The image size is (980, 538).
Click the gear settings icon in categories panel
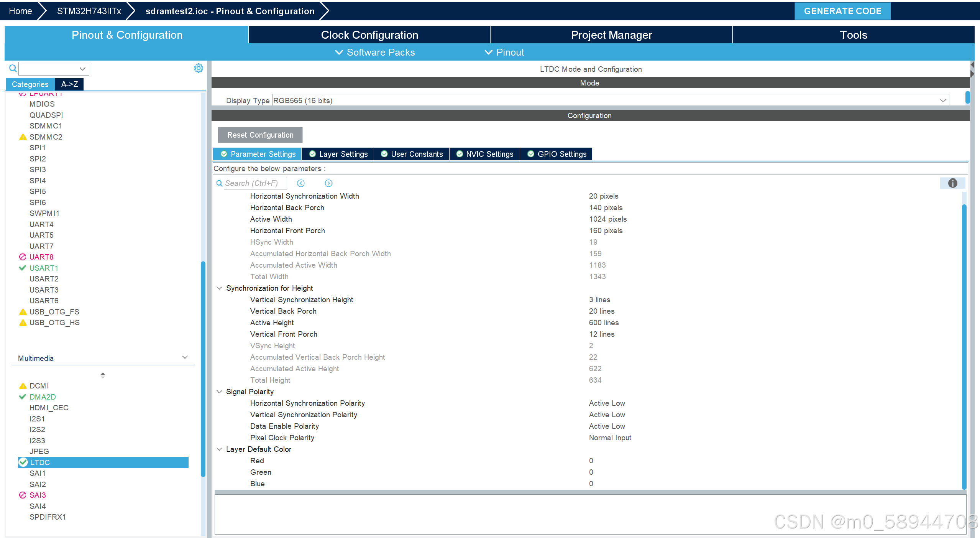point(198,68)
